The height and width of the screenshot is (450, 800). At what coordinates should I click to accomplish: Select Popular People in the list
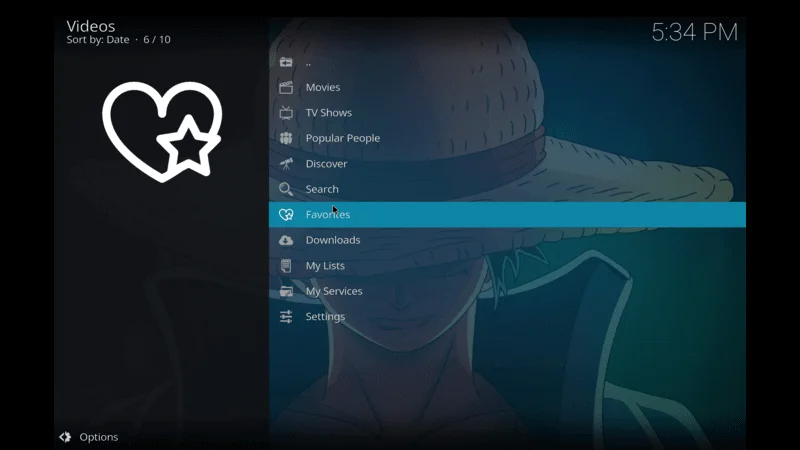click(x=507, y=138)
